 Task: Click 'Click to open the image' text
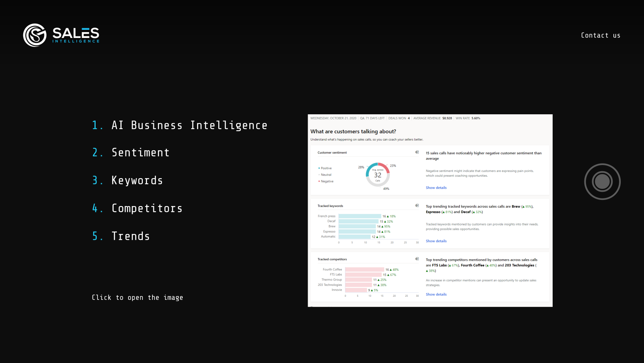[137, 298]
